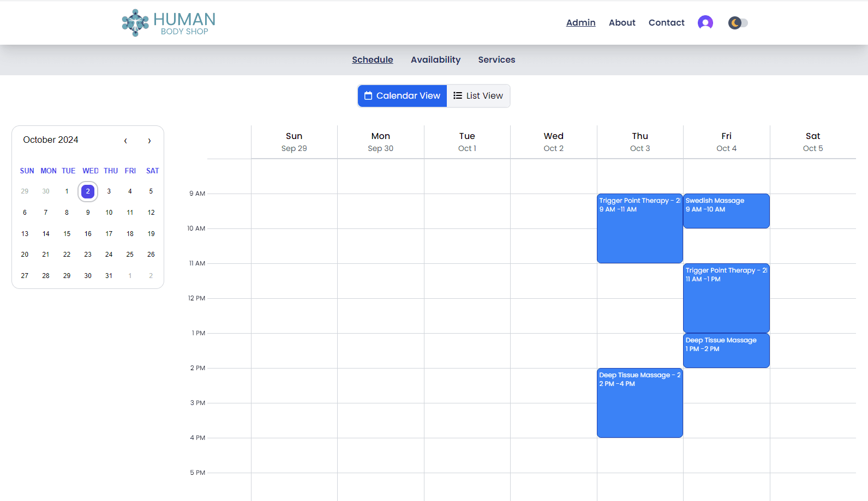Open Thursday 9 AM Trigger Point Therapy appointment
Screen dimensions: 868x501
(x=639, y=229)
